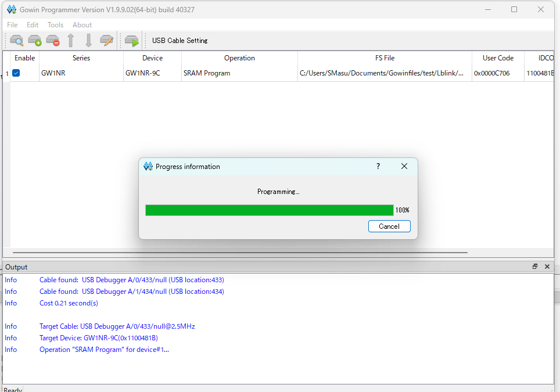Maximize the Gowin Programmer window
Viewport: 560px width, 392px height.
tap(514, 9)
